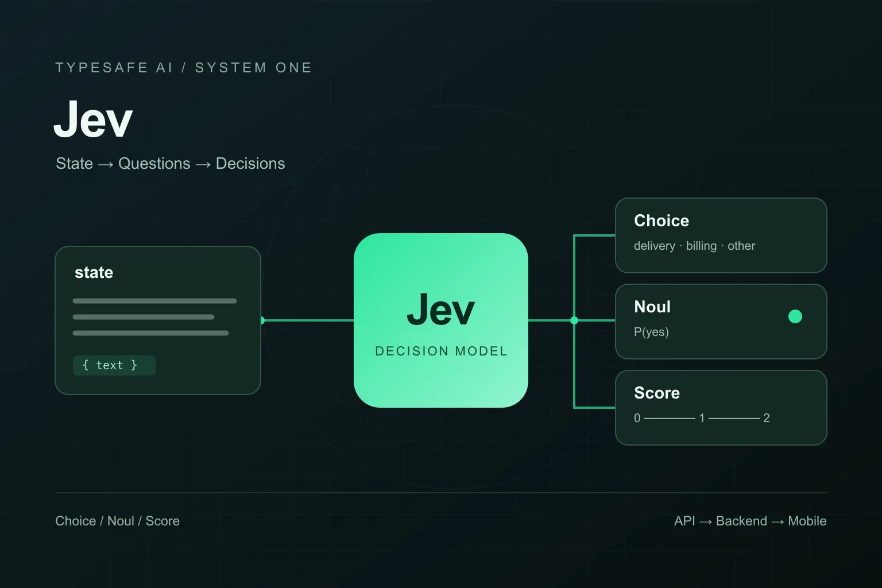This screenshot has height=588, width=882.
Task: Click the "State → Questions → Decisions" subtitle
Action: tap(171, 164)
